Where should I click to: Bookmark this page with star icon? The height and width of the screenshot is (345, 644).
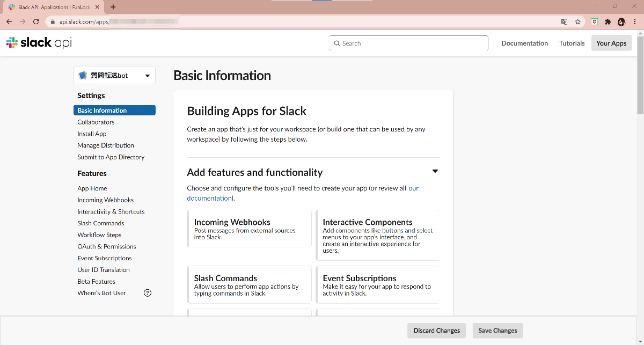pos(577,21)
